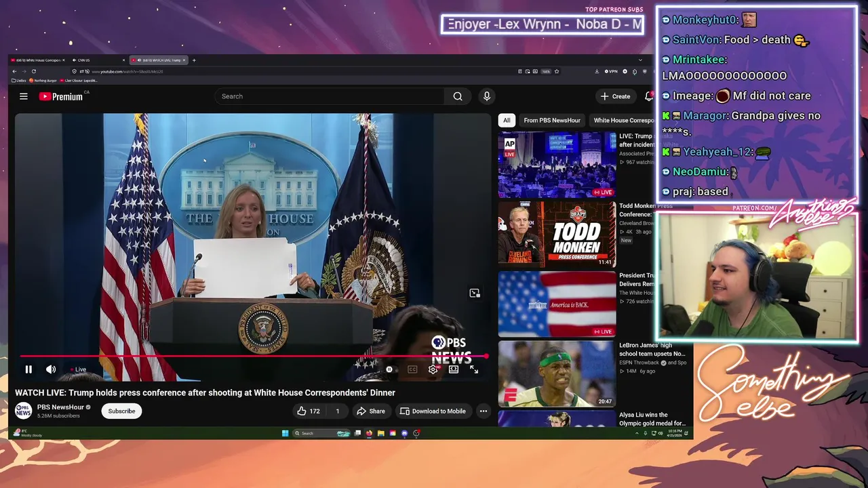Mute the video volume speaker icon
868x488 pixels.
(51, 369)
